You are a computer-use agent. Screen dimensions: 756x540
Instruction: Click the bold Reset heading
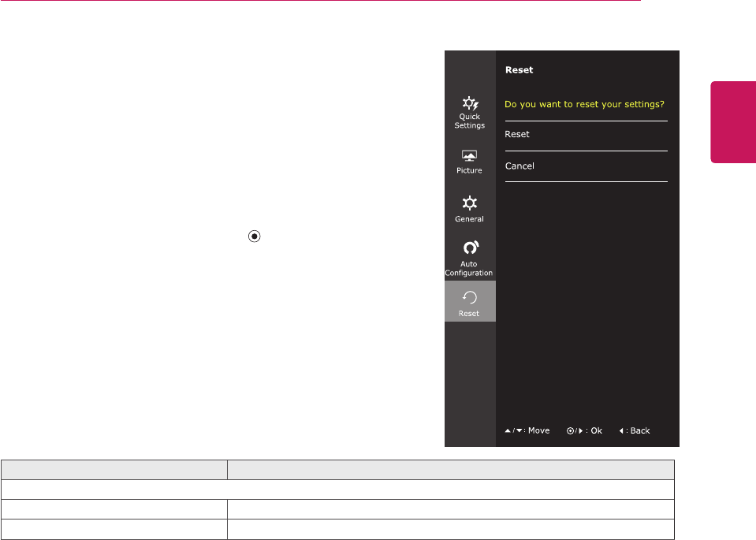(x=519, y=70)
